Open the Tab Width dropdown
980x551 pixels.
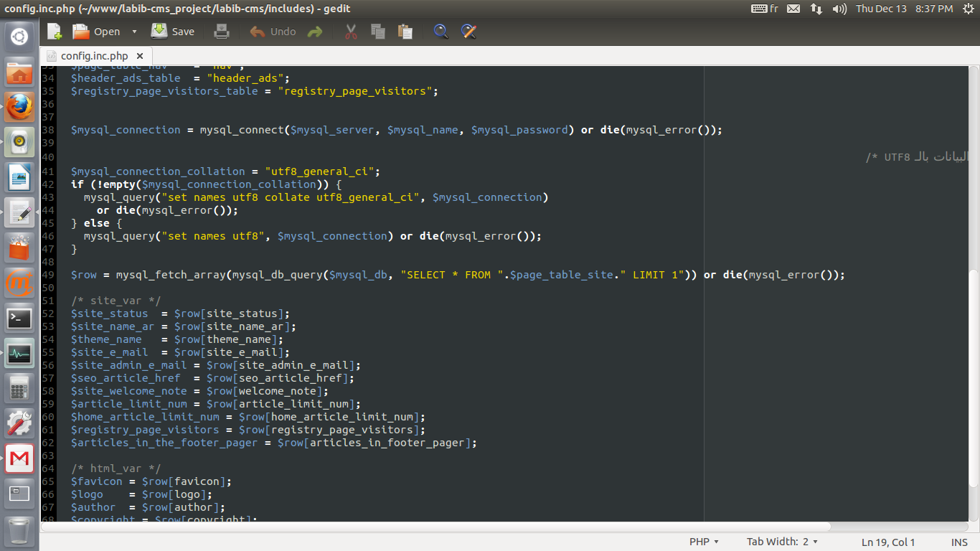click(x=782, y=542)
